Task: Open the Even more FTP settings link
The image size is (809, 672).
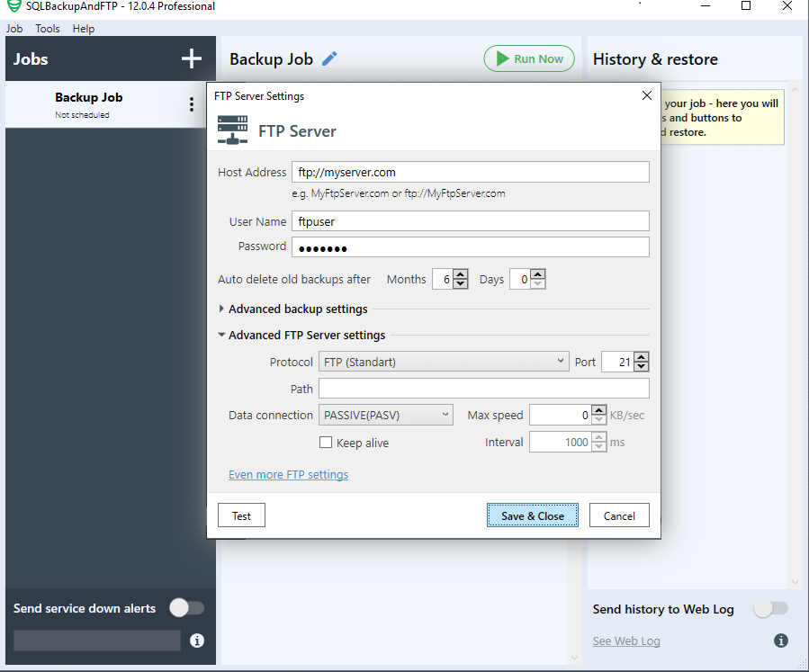Action: (288, 474)
